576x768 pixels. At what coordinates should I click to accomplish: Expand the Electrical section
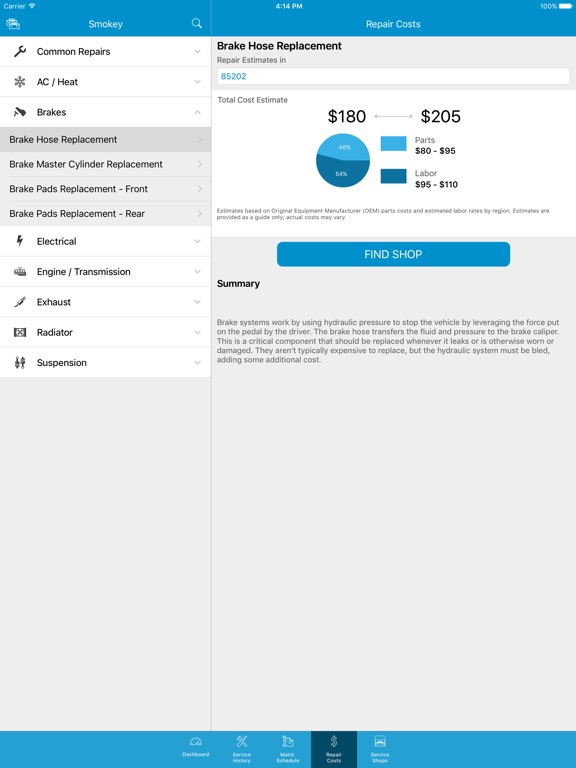[105, 241]
